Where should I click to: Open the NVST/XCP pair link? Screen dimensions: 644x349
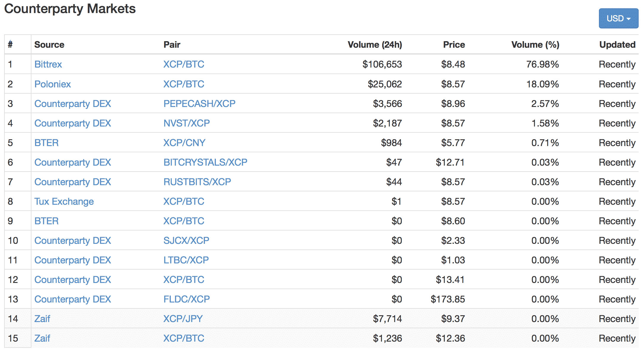[187, 123]
